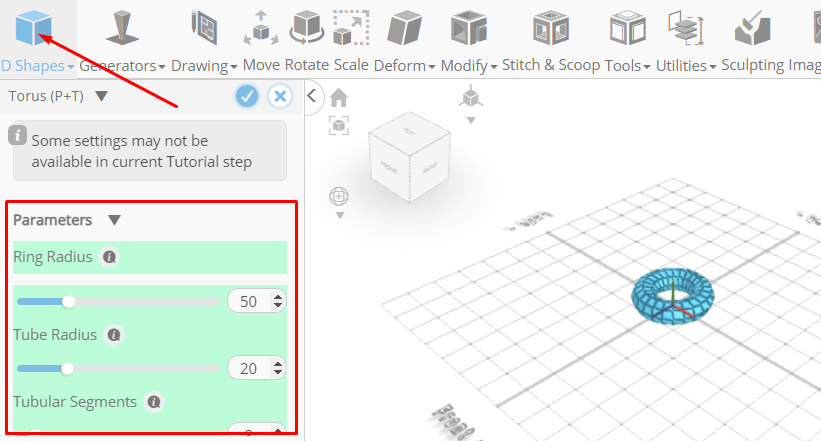Image resolution: width=821 pixels, height=441 pixels.
Task: Click the globe orbit view icon
Action: pos(339,197)
